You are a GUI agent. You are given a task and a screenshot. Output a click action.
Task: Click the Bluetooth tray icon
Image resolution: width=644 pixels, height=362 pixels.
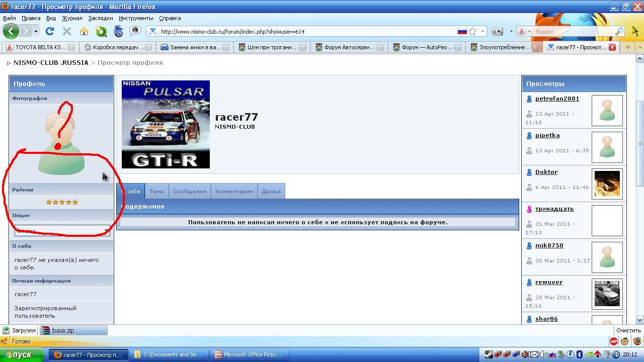click(x=579, y=354)
